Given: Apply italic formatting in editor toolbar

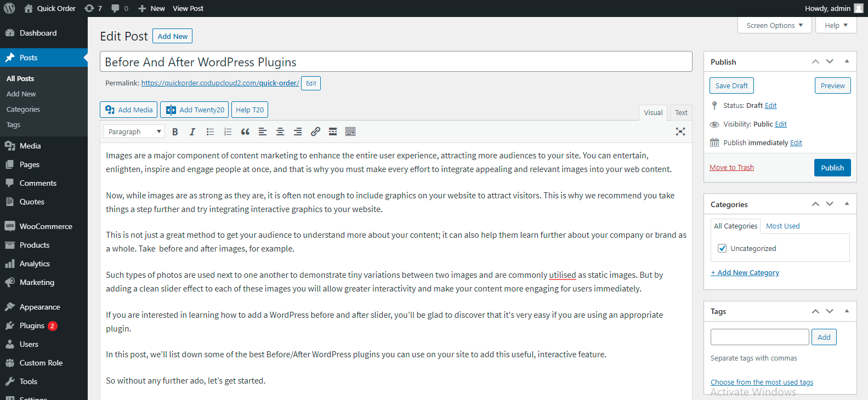Looking at the screenshot, I should [x=192, y=132].
